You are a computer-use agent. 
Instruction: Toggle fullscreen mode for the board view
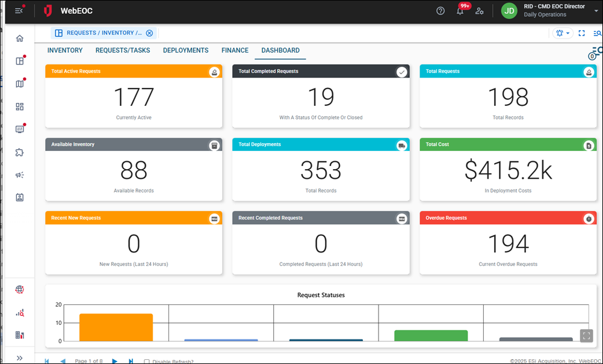pyautogui.click(x=581, y=33)
